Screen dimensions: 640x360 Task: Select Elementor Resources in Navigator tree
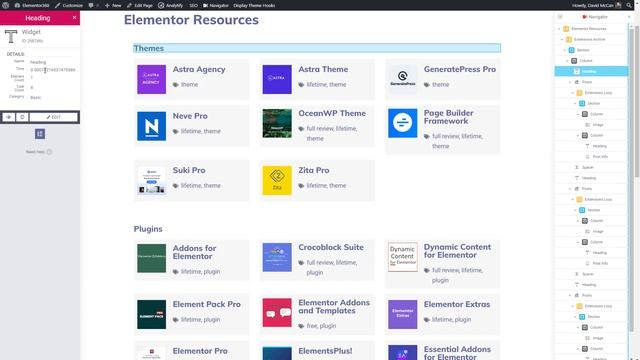coord(589,29)
